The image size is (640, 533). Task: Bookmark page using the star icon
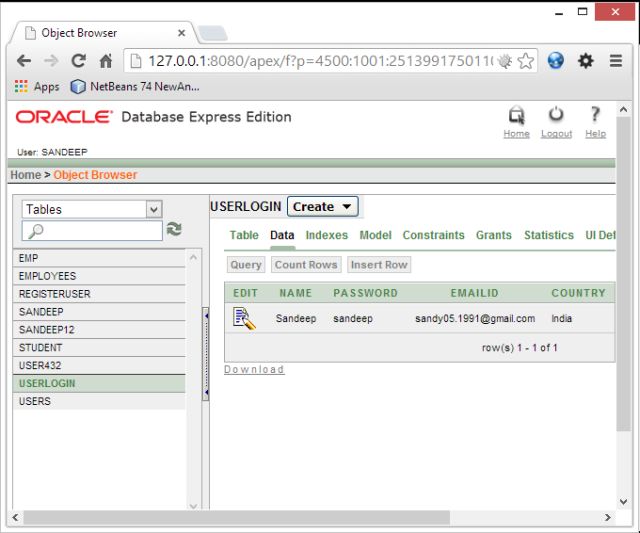click(525, 61)
